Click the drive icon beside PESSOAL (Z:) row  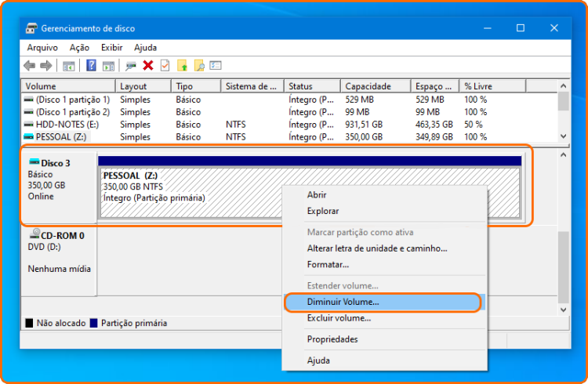[28, 136]
